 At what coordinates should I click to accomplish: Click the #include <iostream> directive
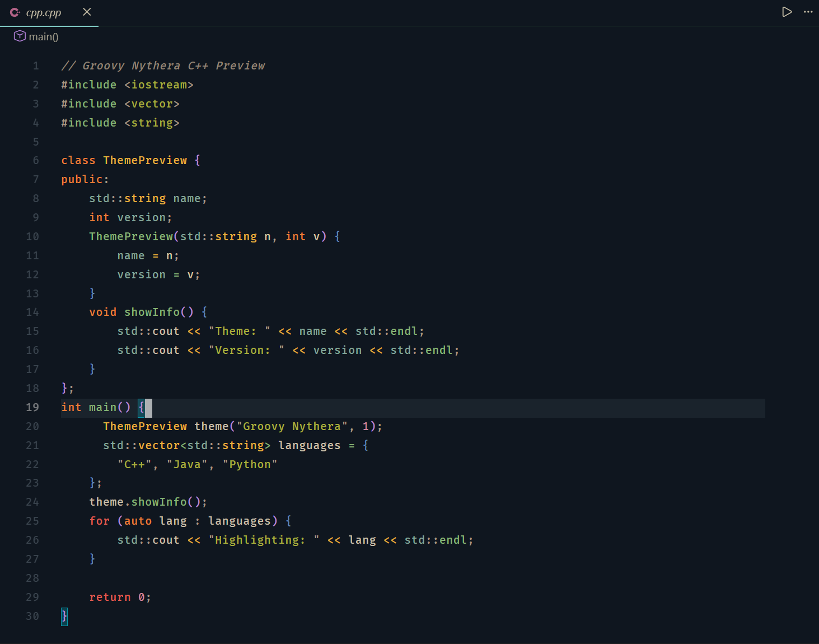(127, 85)
